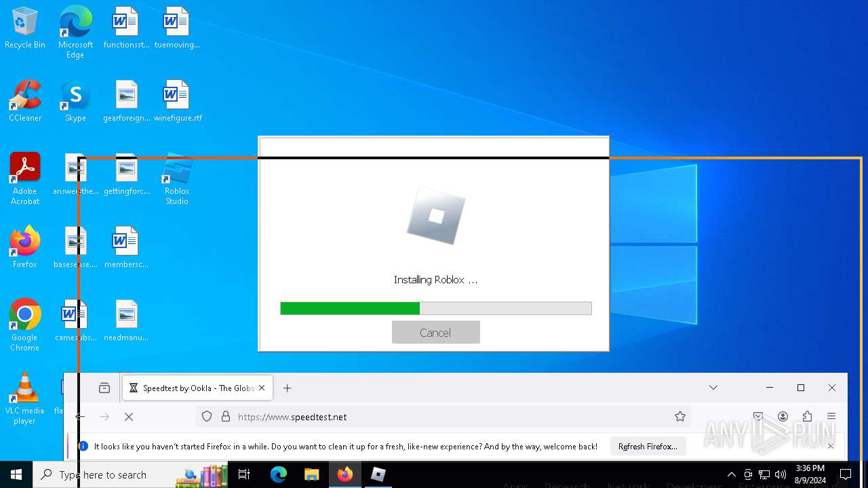Open the VLC media player desktop shortcut
Screen dimensions: 868x488
tap(25, 399)
